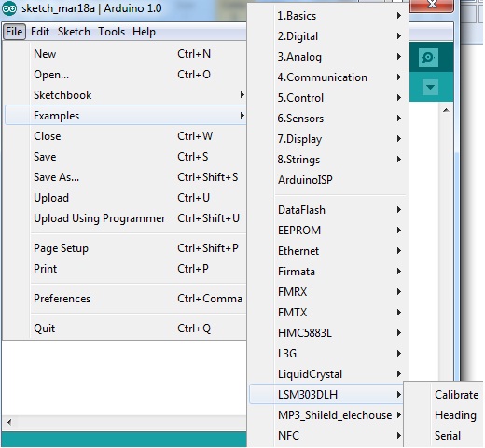Choose Page Setup menu entry
The image size is (485, 448).
click(125, 248)
